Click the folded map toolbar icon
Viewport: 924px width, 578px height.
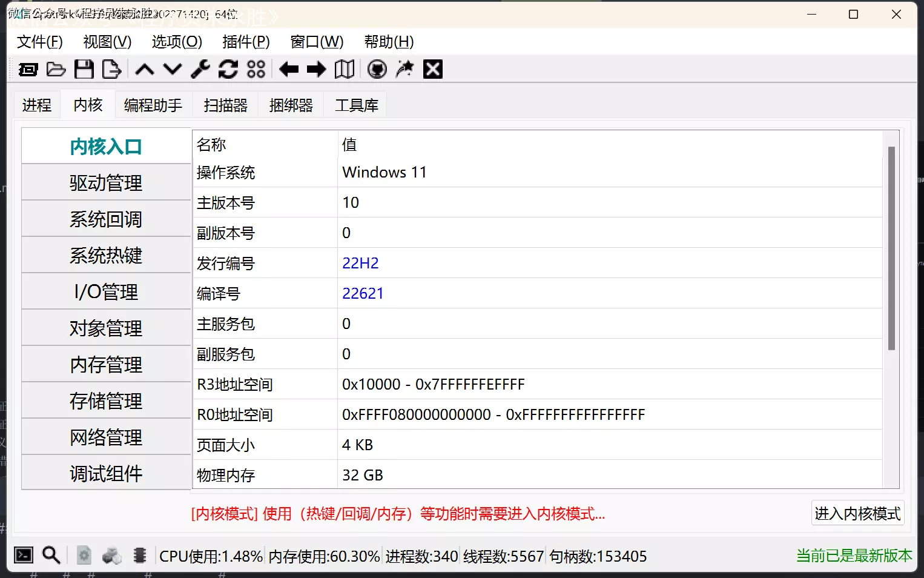pyautogui.click(x=345, y=70)
